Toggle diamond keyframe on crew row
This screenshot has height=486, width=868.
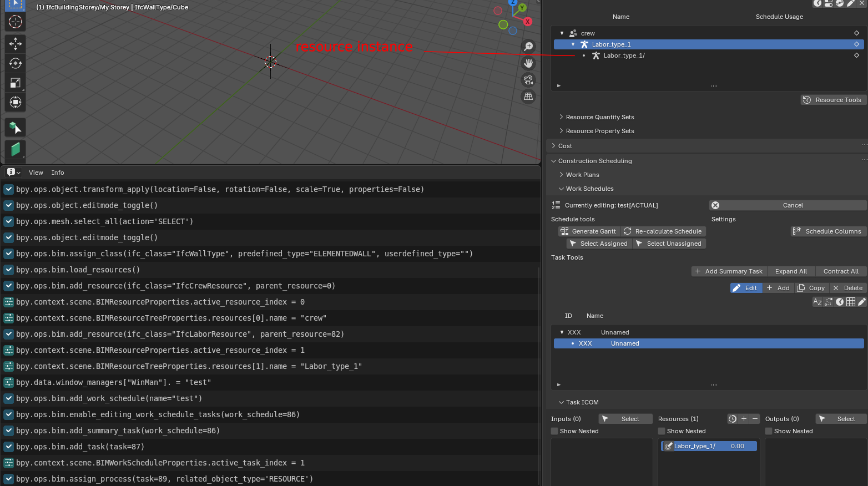856,33
